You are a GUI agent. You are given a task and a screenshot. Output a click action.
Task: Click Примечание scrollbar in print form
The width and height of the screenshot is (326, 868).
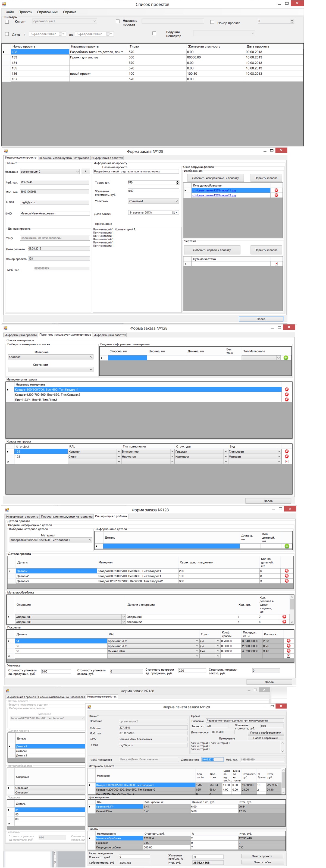(282, 746)
